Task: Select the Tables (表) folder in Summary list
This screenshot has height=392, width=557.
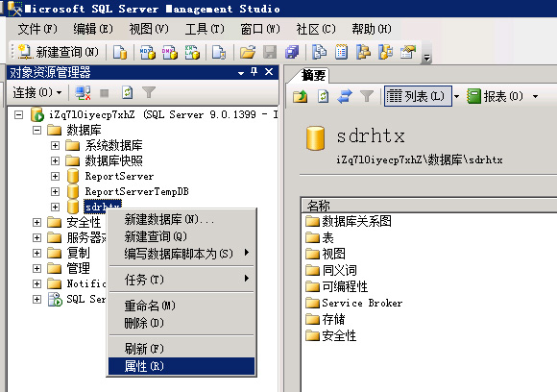Action: pos(320,237)
